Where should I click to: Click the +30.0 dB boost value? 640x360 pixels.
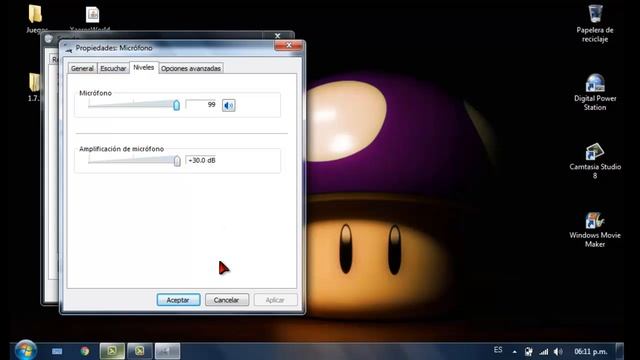(x=202, y=160)
